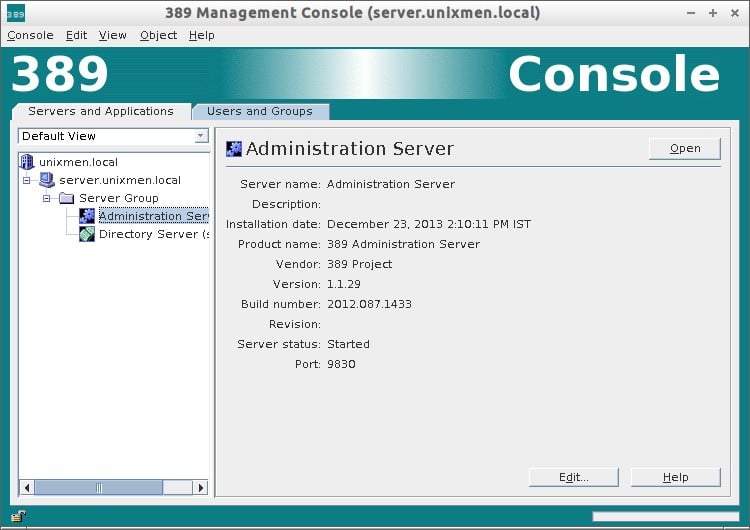This screenshot has height=530, width=750.
Task: Click the server status value Started
Action: point(348,344)
